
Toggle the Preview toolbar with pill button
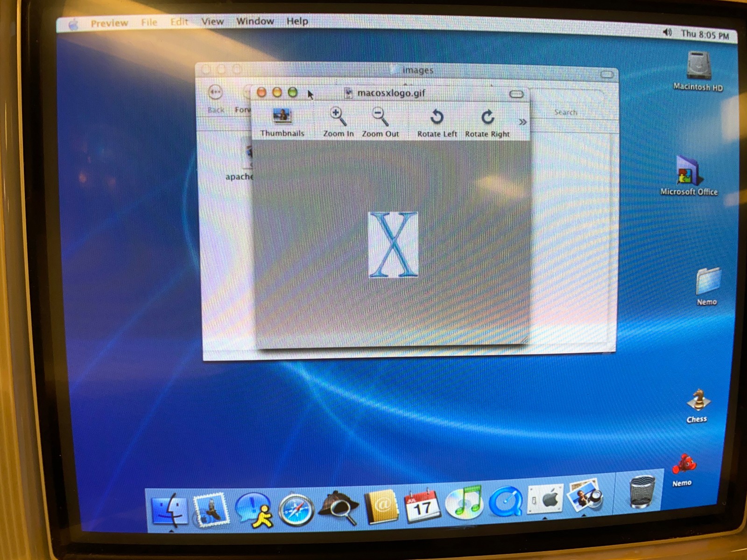pyautogui.click(x=516, y=94)
